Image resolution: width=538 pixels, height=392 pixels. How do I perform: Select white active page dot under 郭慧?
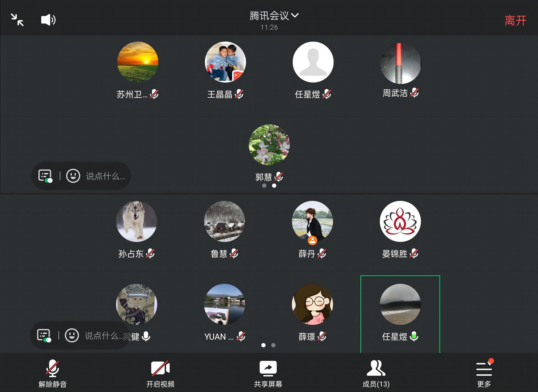coord(274,186)
